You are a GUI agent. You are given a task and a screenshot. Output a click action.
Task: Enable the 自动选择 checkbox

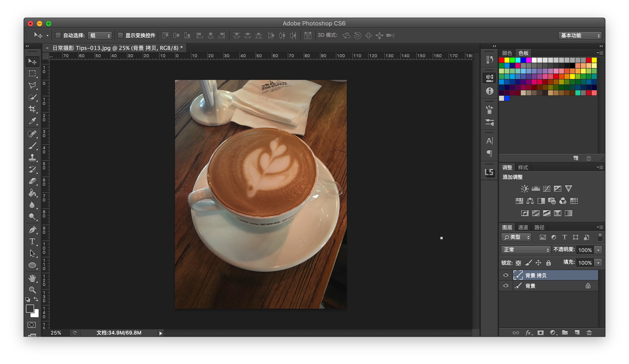click(x=58, y=35)
